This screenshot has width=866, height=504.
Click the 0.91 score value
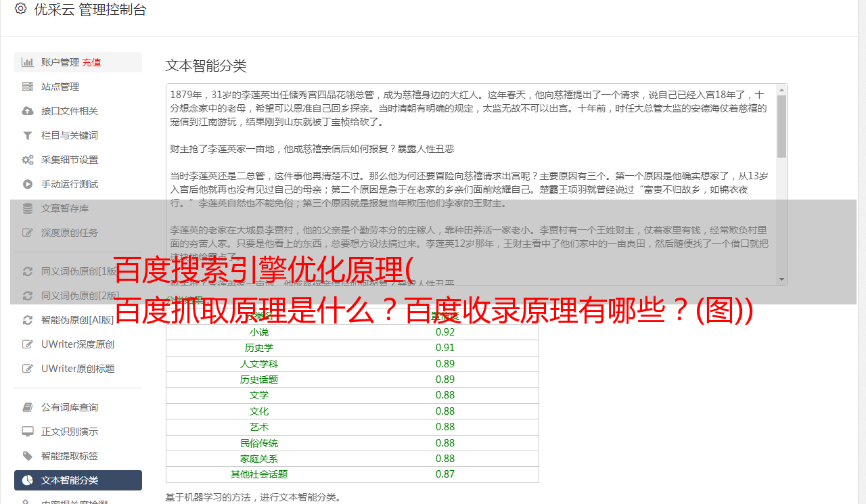pyautogui.click(x=445, y=348)
